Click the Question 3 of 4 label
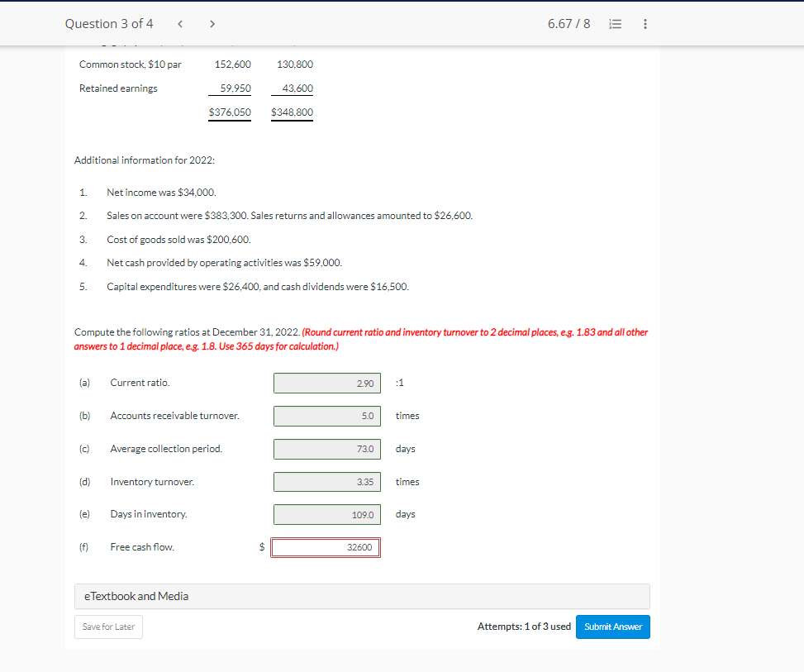This screenshot has height=672, width=804. click(x=109, y=23)
